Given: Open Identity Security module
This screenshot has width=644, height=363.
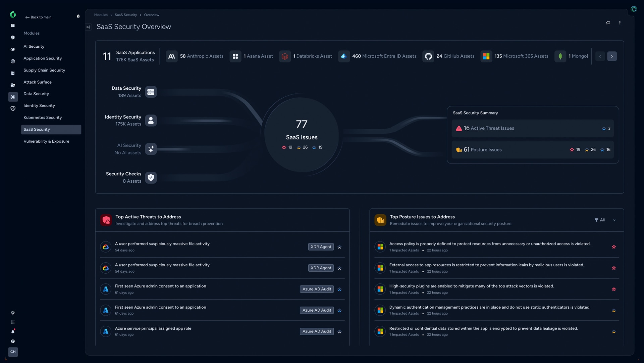Looking at the screenshot, I should pos(39,106).
